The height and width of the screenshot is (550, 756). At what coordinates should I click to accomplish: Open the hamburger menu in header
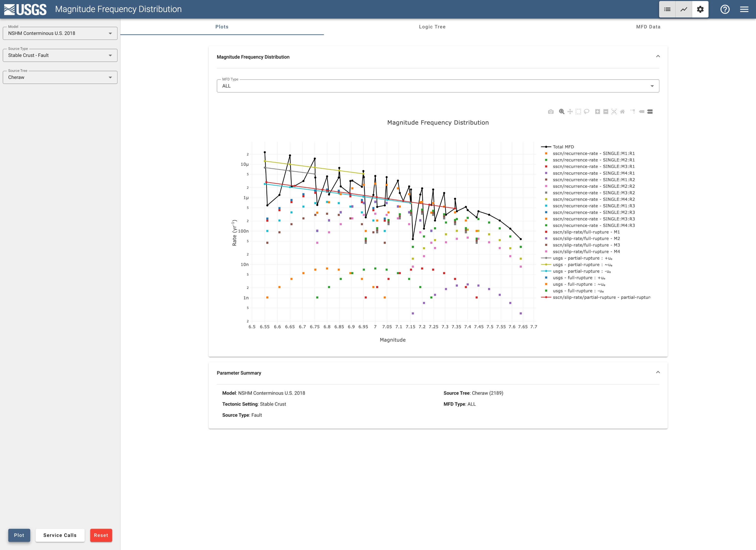pyautogui.click(x=744, y=9)
